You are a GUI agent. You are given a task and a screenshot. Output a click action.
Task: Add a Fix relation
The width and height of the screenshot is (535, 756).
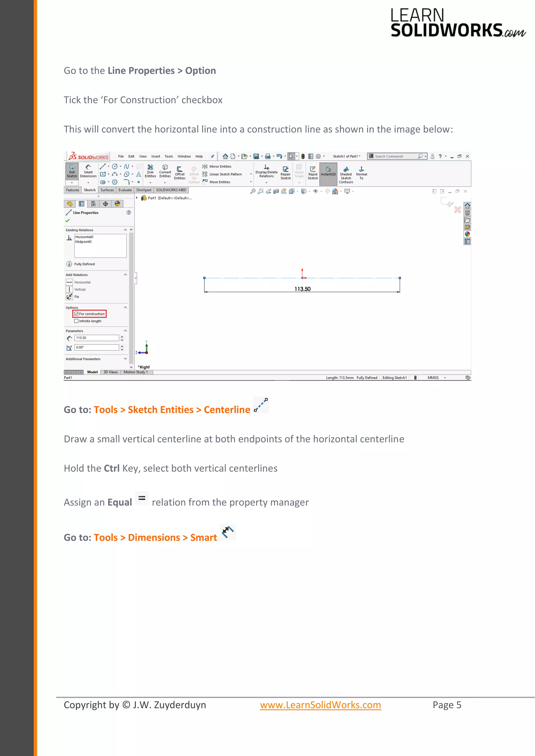click(x=73, y=297)
